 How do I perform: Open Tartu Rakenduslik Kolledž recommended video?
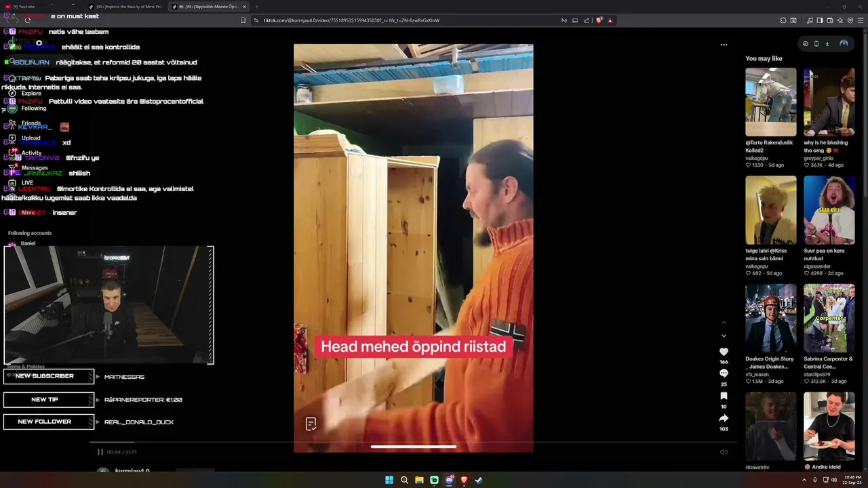click(771, 102)
